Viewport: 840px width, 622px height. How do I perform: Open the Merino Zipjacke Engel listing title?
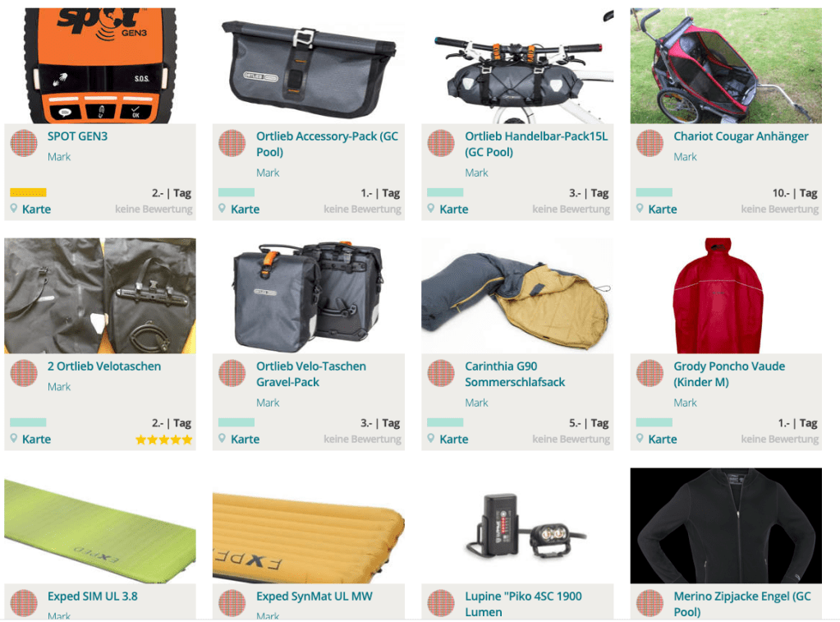point(742,604)
